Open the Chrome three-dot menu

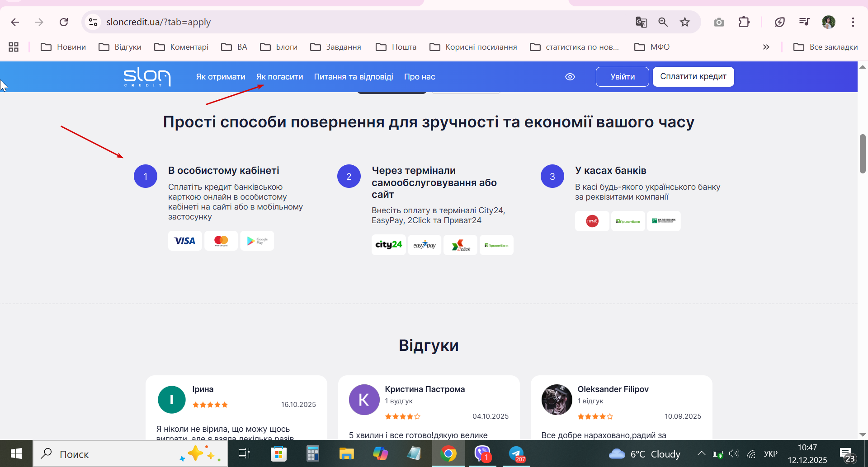(853, 22)
